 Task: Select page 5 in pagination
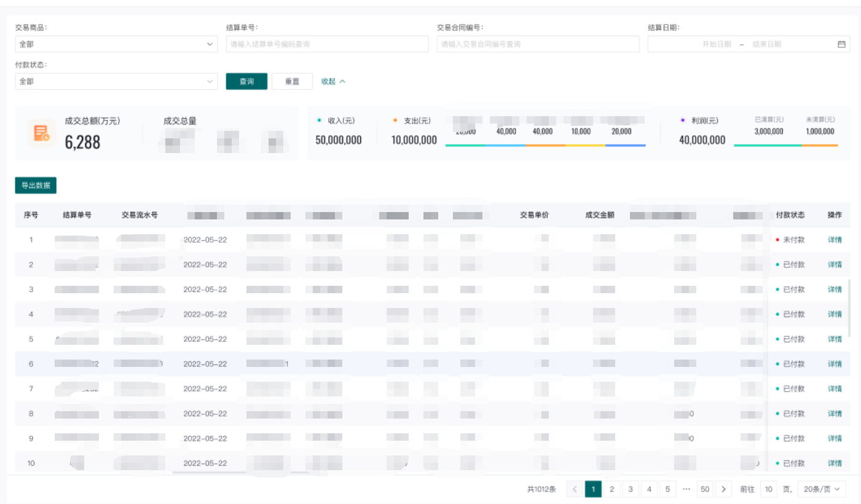click(x=667, y=489)
